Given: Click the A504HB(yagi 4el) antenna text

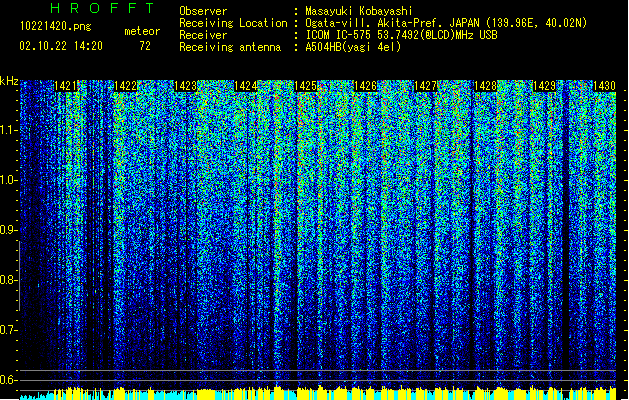Looking at the screenshot, I should [353, 47].
